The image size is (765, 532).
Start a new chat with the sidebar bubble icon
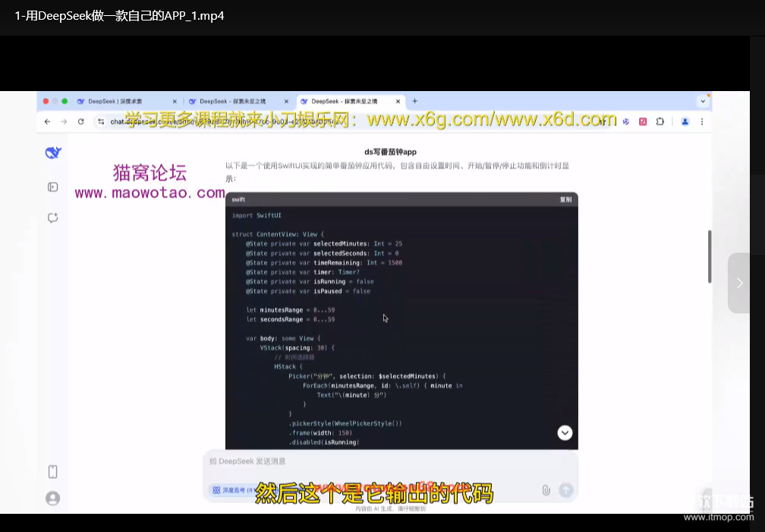(x=52, y=218)
